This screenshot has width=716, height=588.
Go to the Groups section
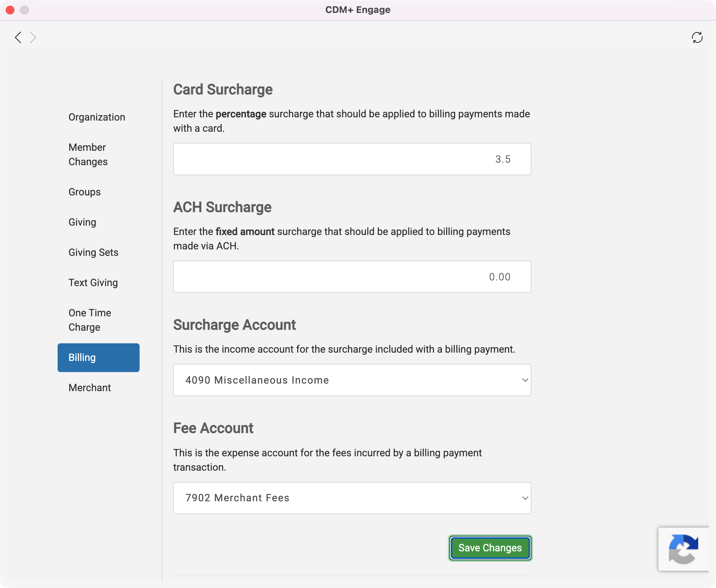click(85, 192)
